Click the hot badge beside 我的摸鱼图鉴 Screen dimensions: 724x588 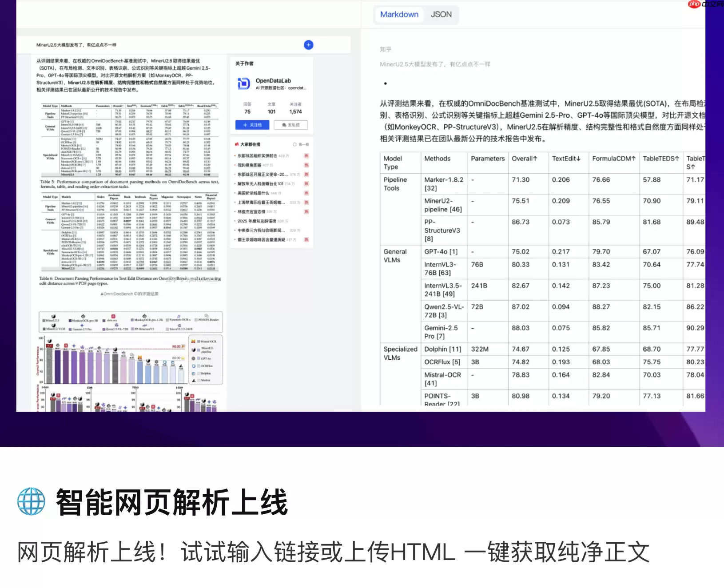(306, 165)
